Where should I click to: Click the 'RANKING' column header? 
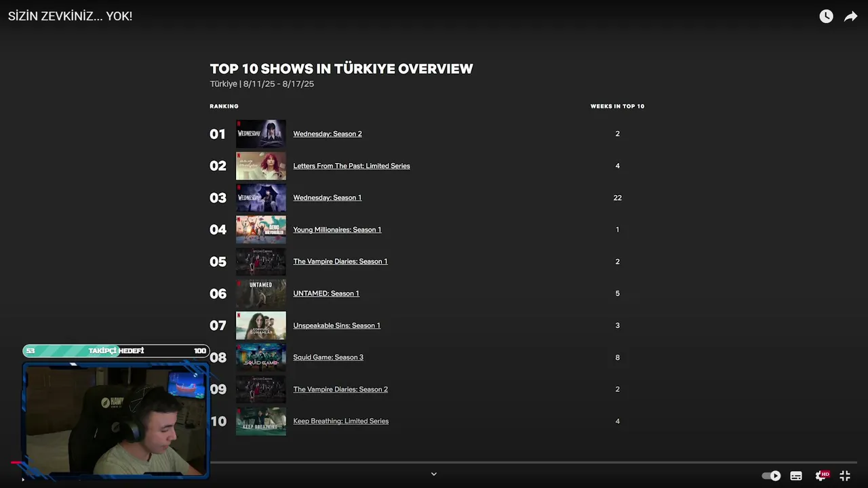(224, 106)
